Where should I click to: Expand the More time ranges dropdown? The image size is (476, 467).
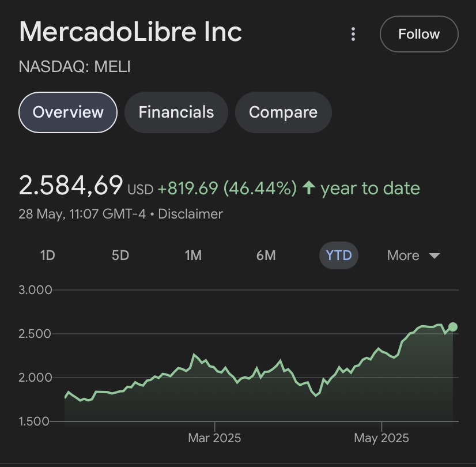[x=413, y=255]
